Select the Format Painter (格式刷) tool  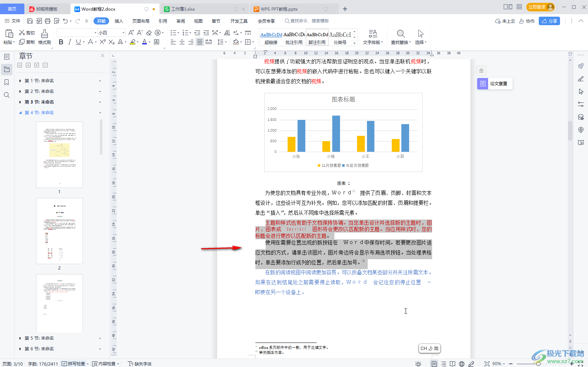click(45, 37)
